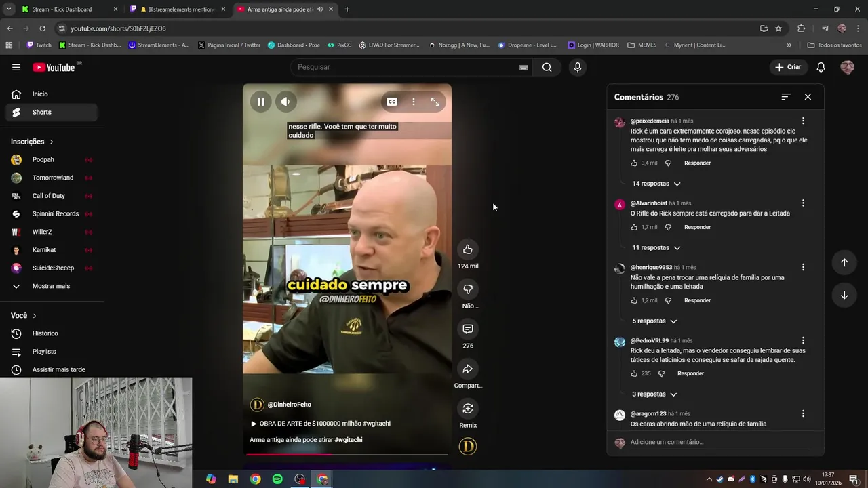Open the MEMES bookmark folder
Image resolution: width=868 pixels, height=488 pixels.
point(642,45)
